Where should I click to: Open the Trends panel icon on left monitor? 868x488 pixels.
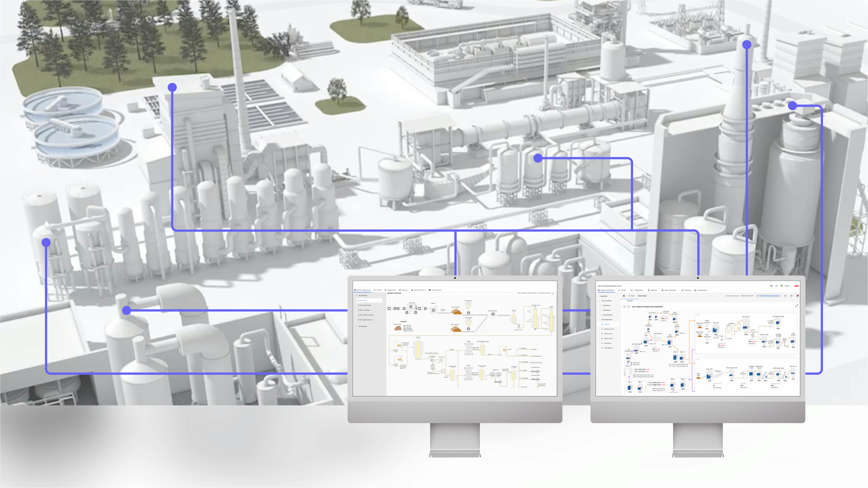coord(375,290)
